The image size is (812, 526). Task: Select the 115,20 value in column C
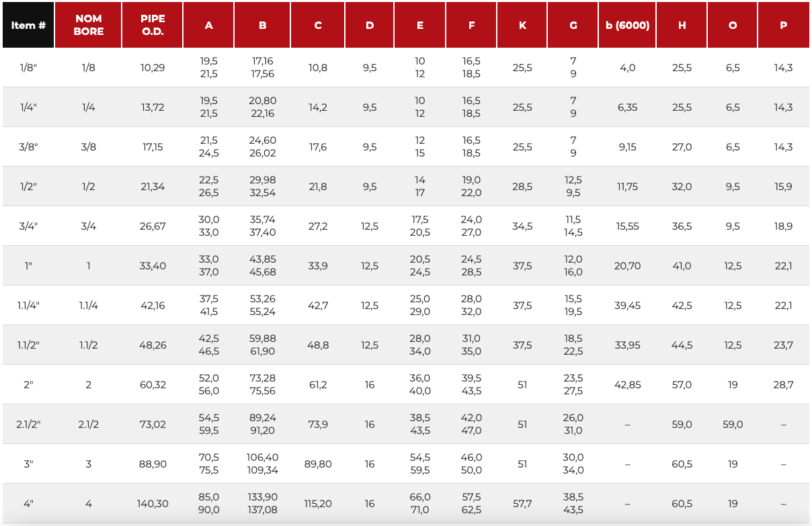[318, 504]
